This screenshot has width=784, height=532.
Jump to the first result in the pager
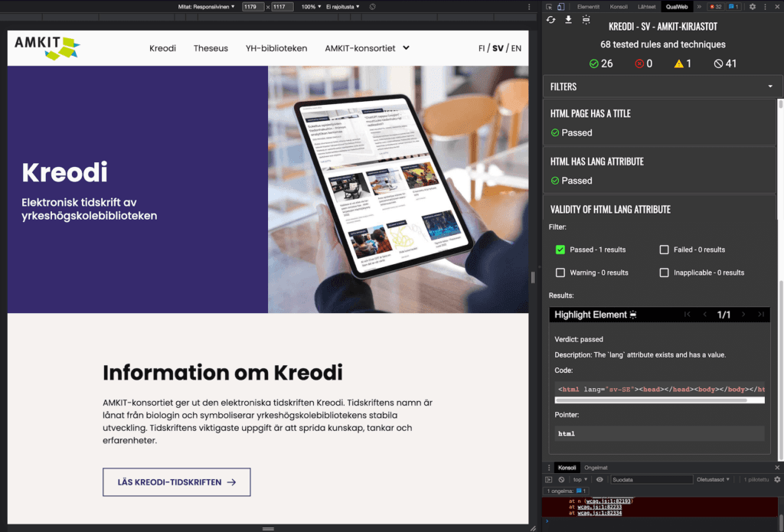point(687,315)
